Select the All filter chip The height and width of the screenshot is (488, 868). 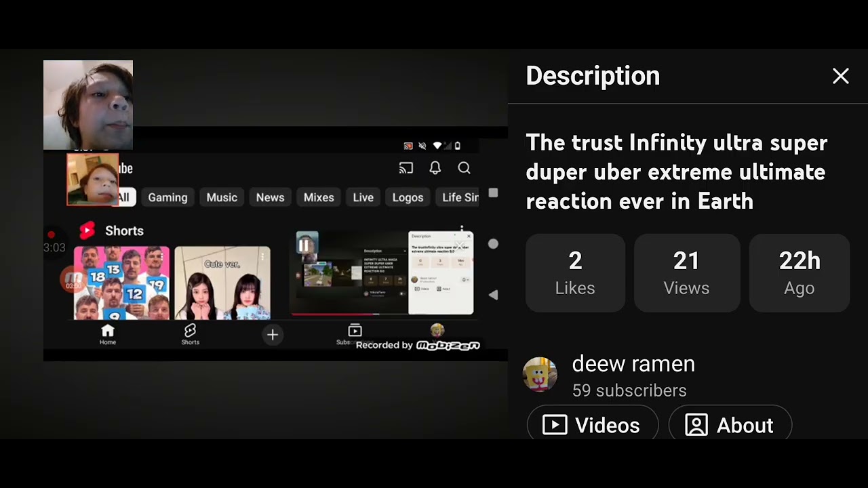pyautogui.click(x=123, y=197)
